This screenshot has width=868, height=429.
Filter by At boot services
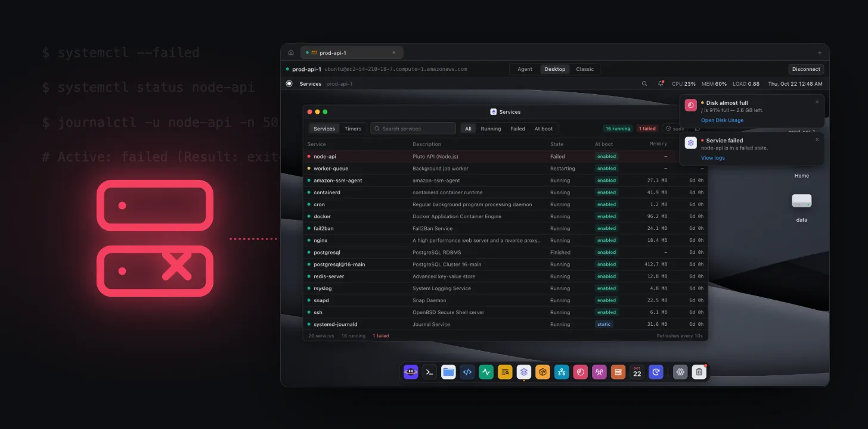tap(544, 129)
